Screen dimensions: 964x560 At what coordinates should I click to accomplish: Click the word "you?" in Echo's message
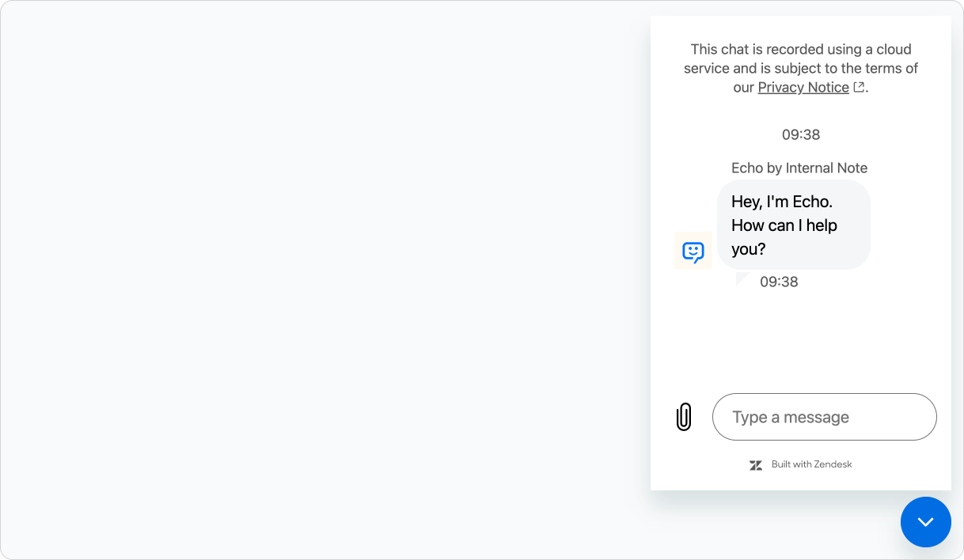[x=748, y=249]
